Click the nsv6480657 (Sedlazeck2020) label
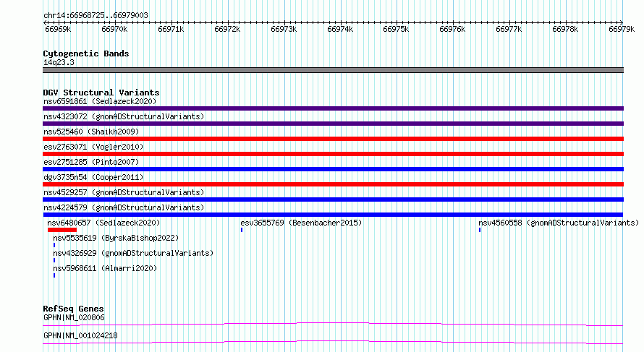Screen dimensions: 644x352 [103, 223]
